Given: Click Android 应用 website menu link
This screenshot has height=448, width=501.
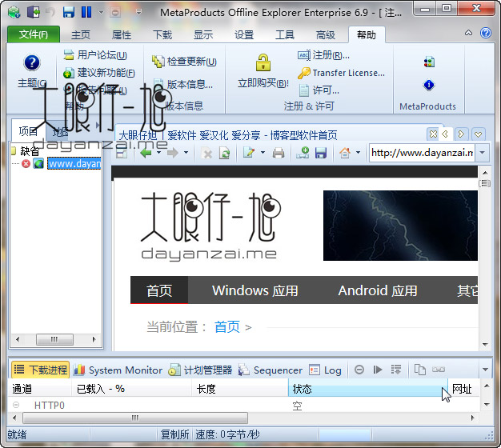Looking at the screenshot, I should coord(378,290).
